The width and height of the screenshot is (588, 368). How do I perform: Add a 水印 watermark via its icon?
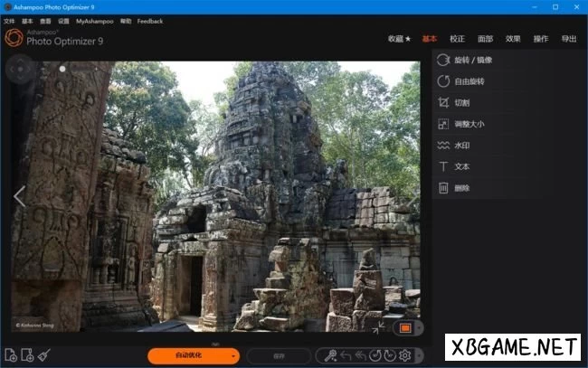click(443, 145)
